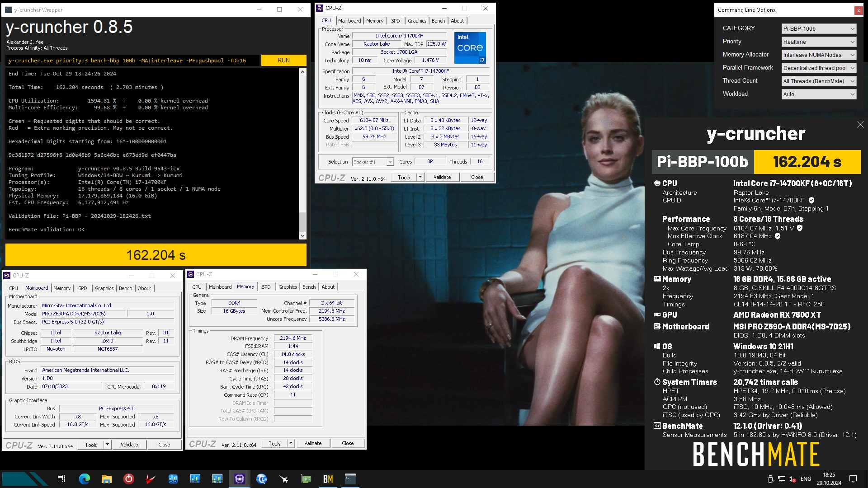This screenshot has height=488, width=868.
Task: Click the Core Speed value 6184.87 MHz
Action: (x=374, y=121)
